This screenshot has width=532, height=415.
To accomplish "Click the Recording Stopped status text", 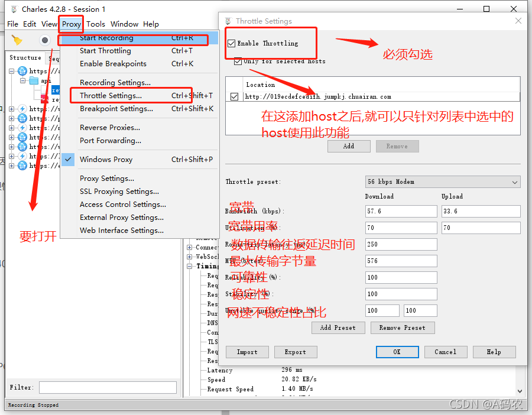I will pyautogui.click(x=33, y=405).
